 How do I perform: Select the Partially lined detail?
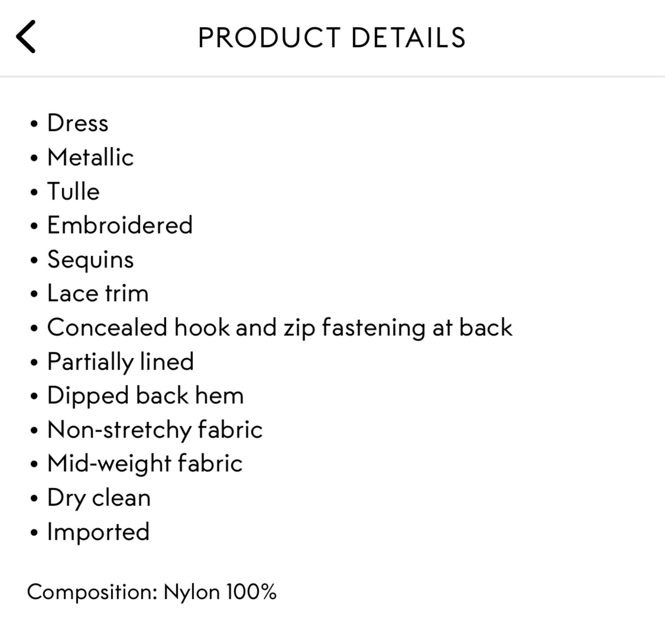tap(121, 362)
